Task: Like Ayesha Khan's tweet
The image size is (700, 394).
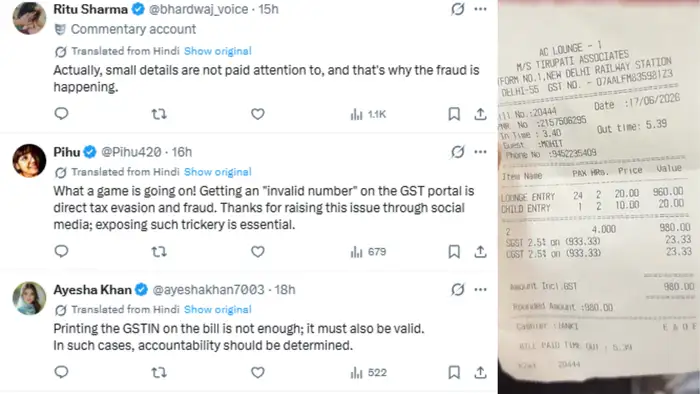Action: [x=258, y=372]
